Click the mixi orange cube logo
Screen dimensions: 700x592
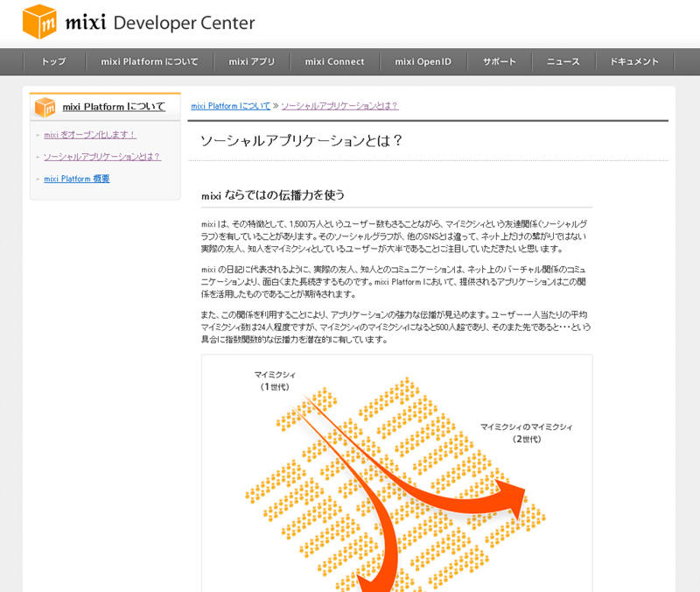[39, 21]
